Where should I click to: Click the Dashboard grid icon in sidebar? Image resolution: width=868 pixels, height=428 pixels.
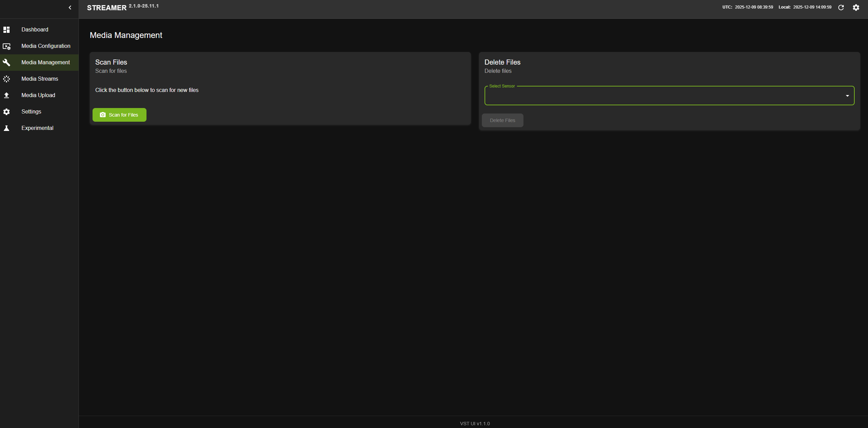[x=6, y=30]
